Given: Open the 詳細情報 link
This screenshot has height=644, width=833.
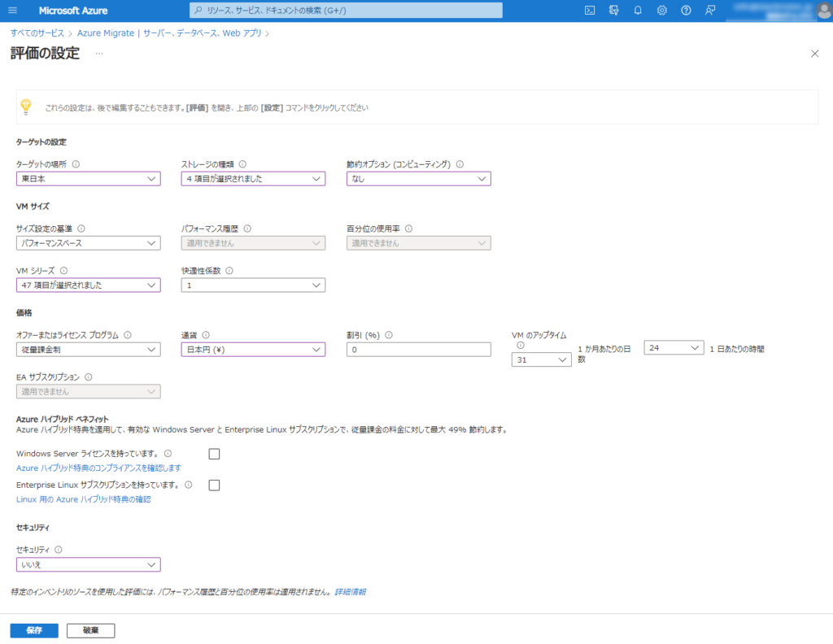Looking at the screenshot, I should click(x=351, y=591).
